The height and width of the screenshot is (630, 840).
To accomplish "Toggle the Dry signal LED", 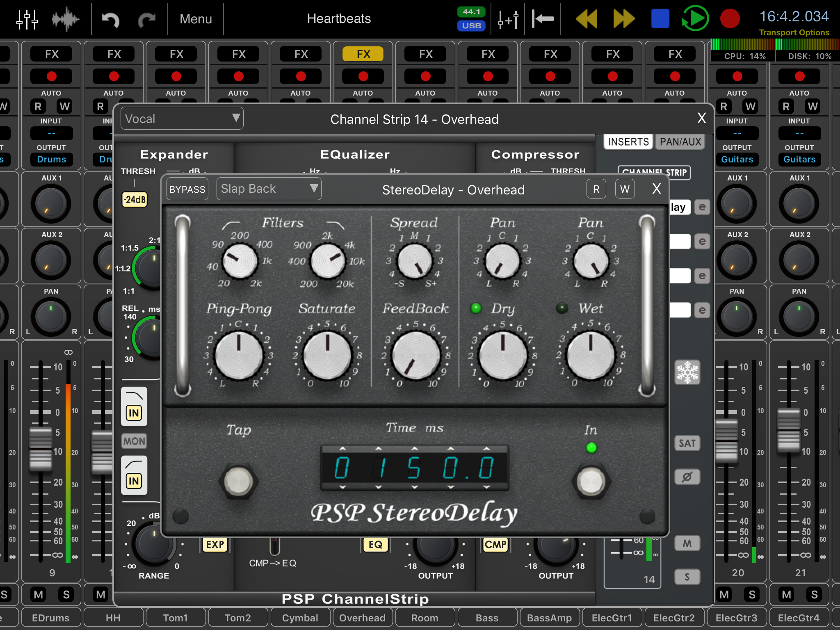I will (x=476, y=308).
